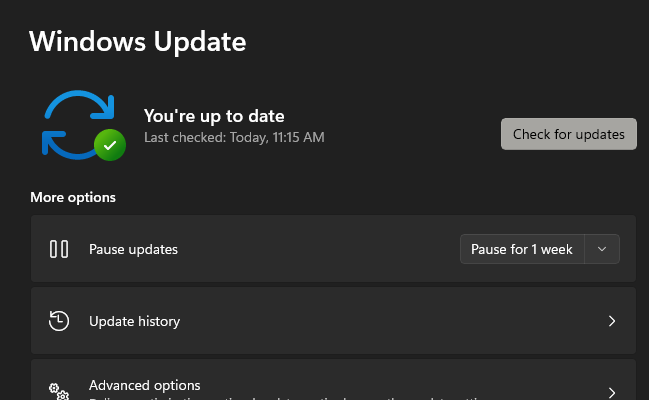Click the You're up to date text

tap(214, 116)
